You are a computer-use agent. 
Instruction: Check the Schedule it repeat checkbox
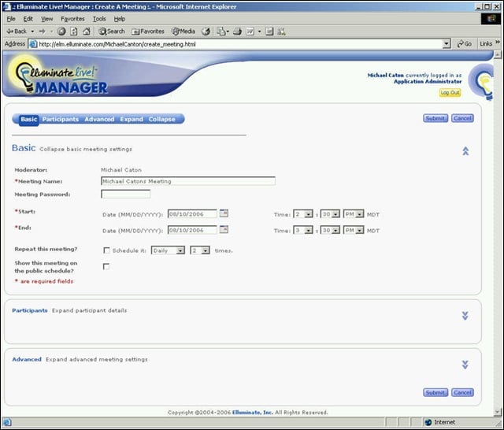click(x=107, y=250)
